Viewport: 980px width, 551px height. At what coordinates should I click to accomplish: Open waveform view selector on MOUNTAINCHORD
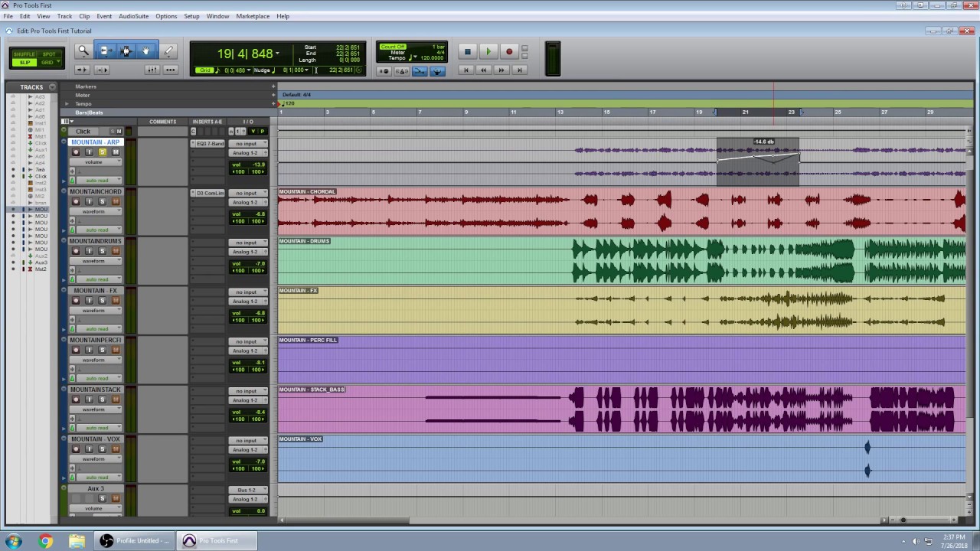click(x=96, y=212)
